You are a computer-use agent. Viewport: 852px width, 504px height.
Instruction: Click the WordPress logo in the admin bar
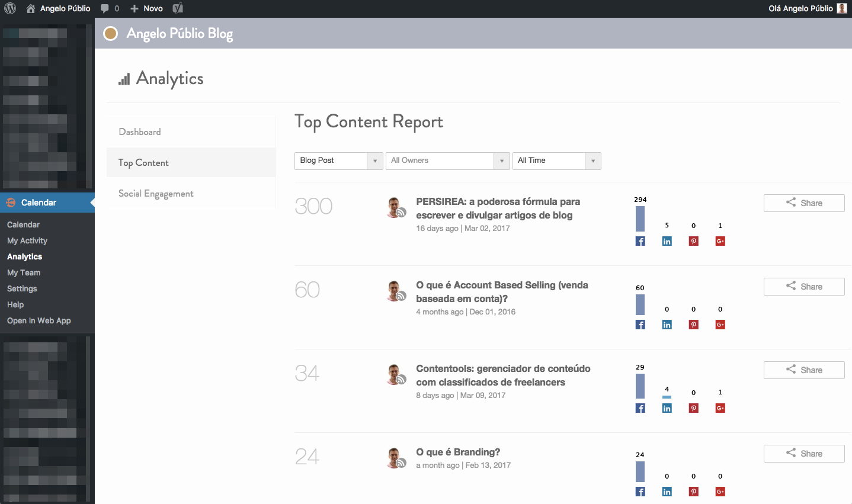(9, 8)
